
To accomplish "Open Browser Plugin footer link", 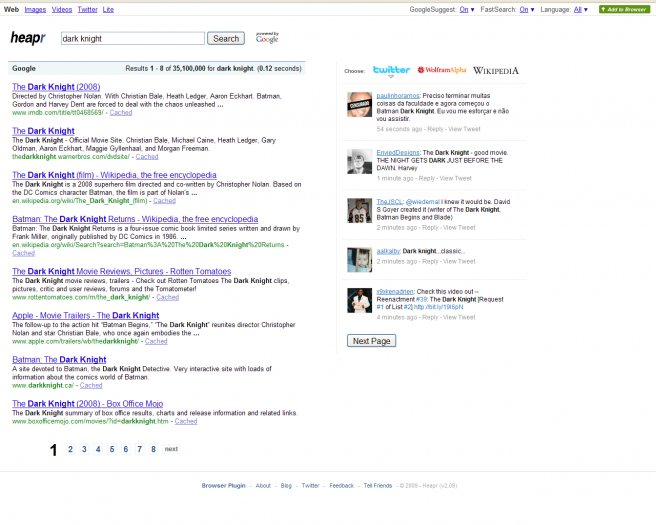I will click(x=223, y=486).
